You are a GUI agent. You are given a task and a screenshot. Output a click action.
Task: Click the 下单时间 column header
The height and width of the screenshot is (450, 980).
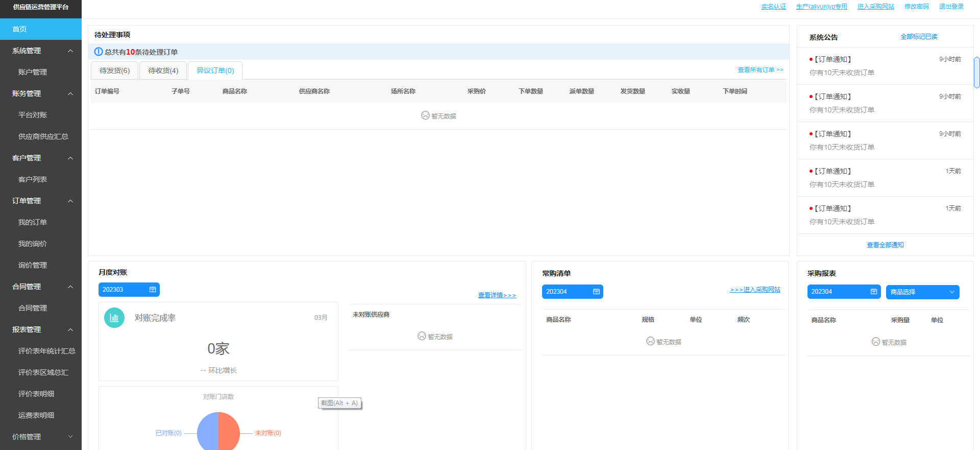(x=735, y=91)
